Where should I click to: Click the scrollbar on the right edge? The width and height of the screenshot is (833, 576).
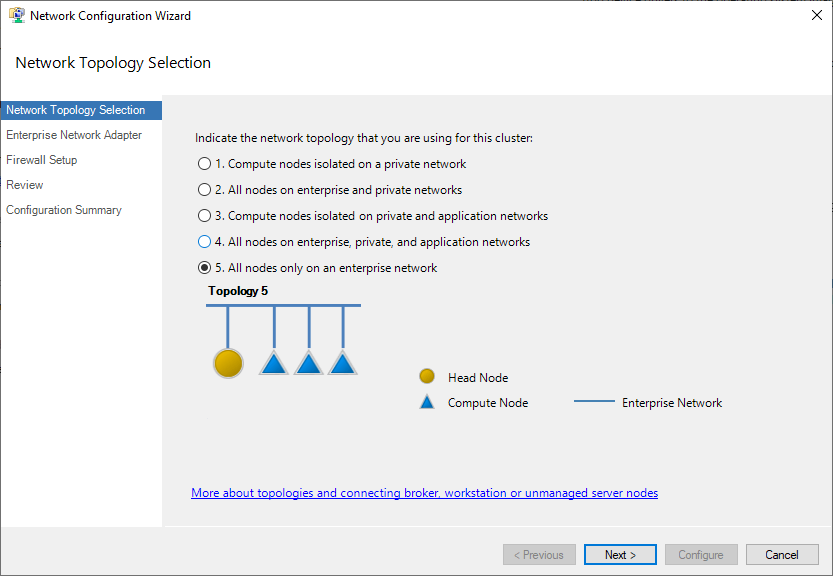828,300
